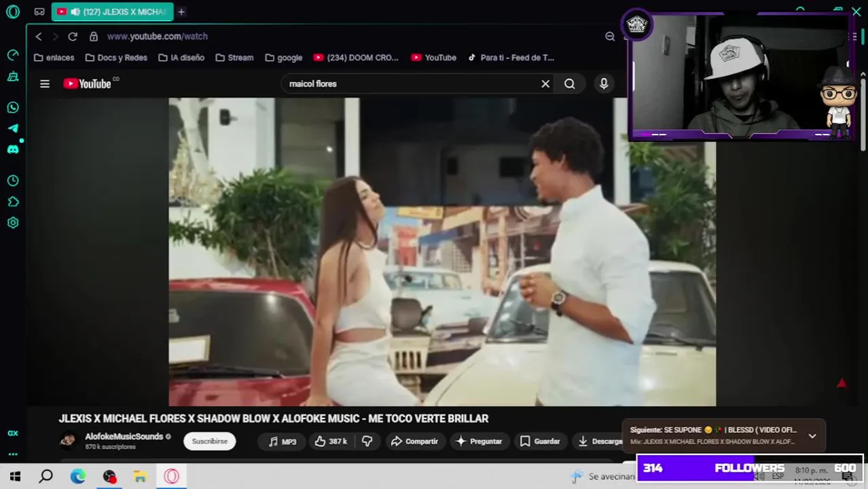Click the GX icon at sidebar bottom
Image resolution: width=868 pixels, height=489 pixels.
tap(13, 433)
